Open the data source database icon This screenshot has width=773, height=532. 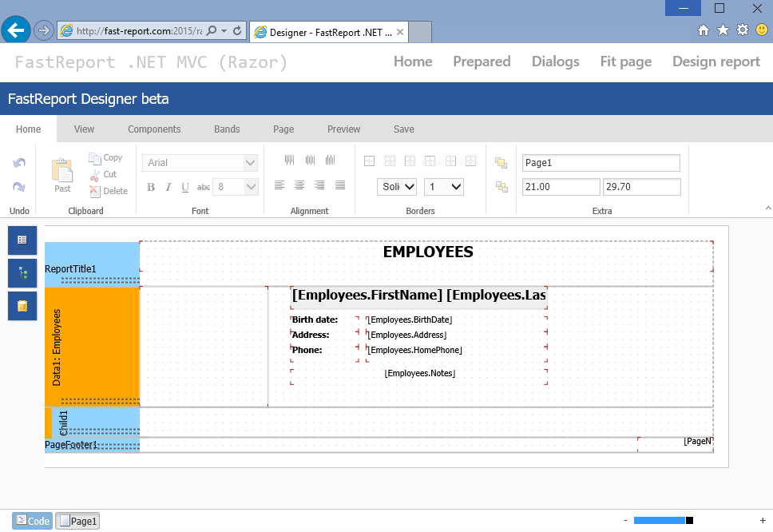(22, 306)
